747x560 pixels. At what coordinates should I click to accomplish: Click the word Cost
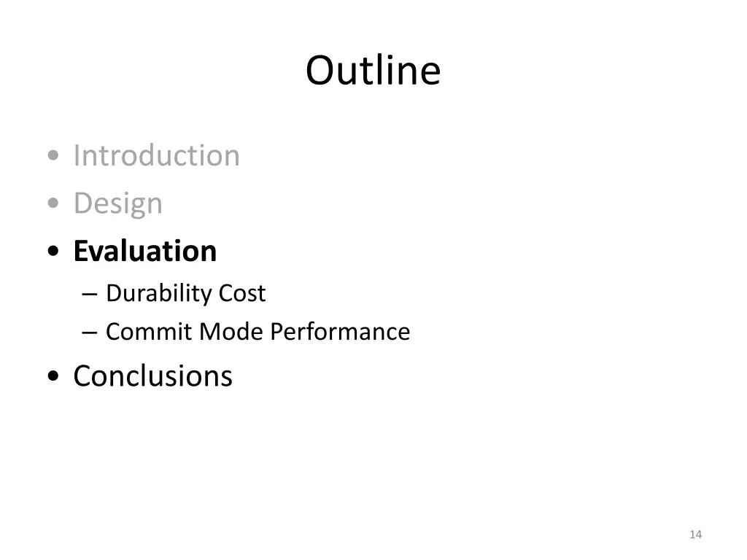242,293
